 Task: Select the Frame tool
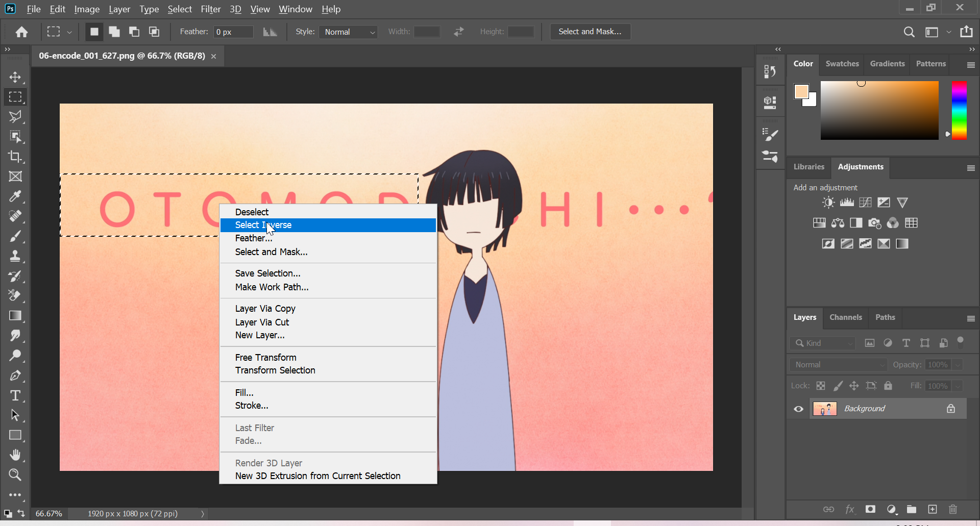[15, 177]
